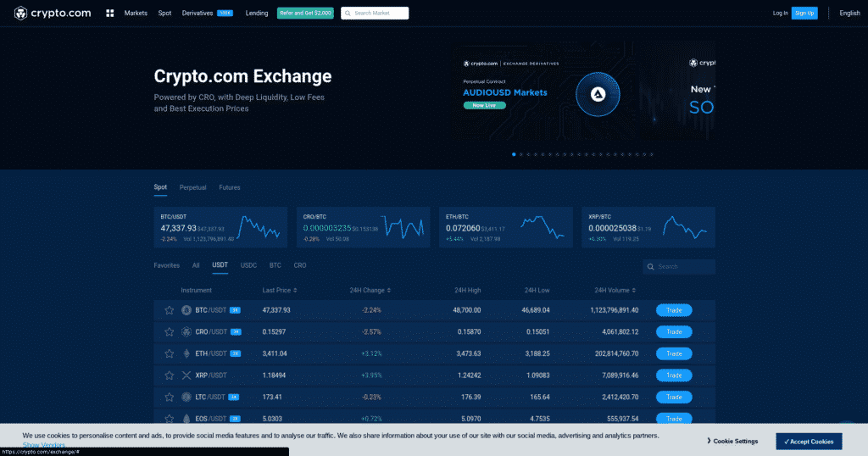This screenshot has width=868, height=456.
Task: Click the XRP icon in XRP/USDT row
Action: (x=186, y=375)
